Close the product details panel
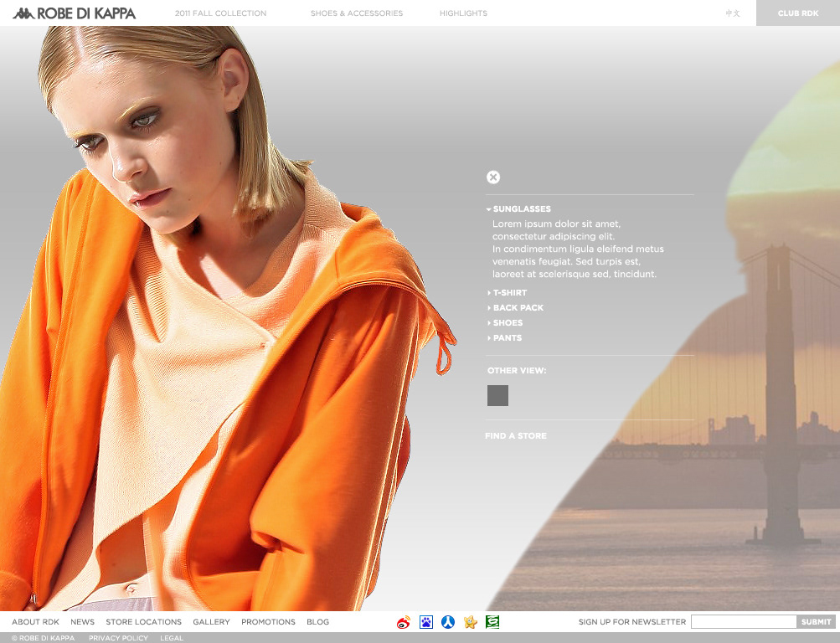The height and width of the screenshot is (643, 840). tap(493, 177)
